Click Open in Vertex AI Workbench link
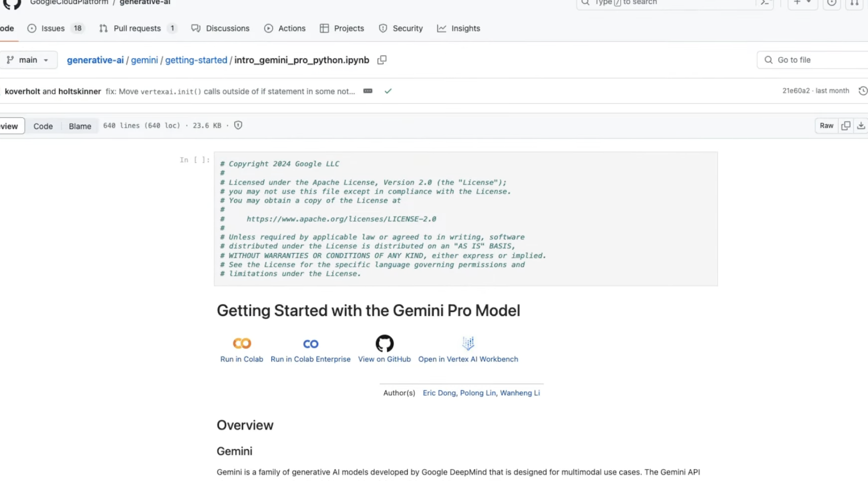Viewport: 868px width, 481px height. [x=468, y=359]
